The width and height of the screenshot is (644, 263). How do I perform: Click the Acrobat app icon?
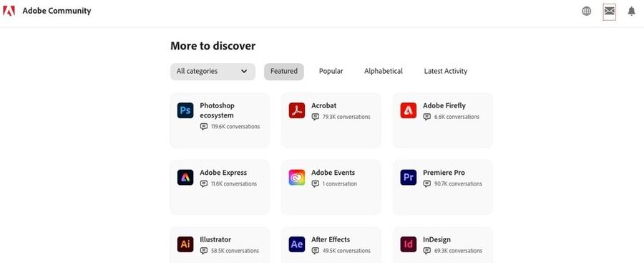point(297,110)
